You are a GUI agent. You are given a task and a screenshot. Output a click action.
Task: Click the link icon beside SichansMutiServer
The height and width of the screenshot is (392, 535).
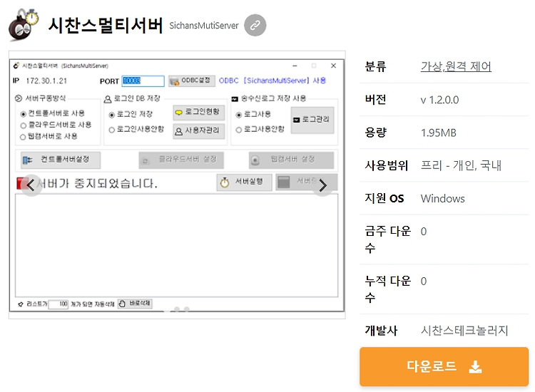pos(255,25)
